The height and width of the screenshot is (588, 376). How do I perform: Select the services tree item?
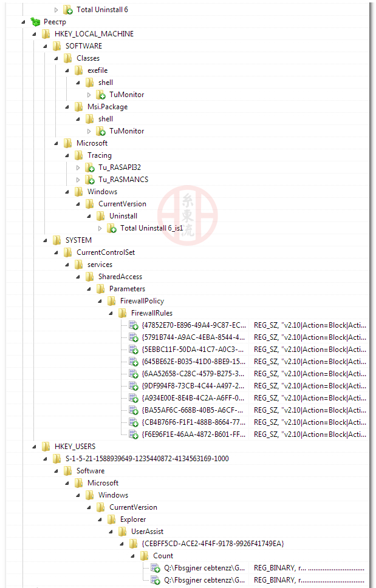[x=100, y=265]
